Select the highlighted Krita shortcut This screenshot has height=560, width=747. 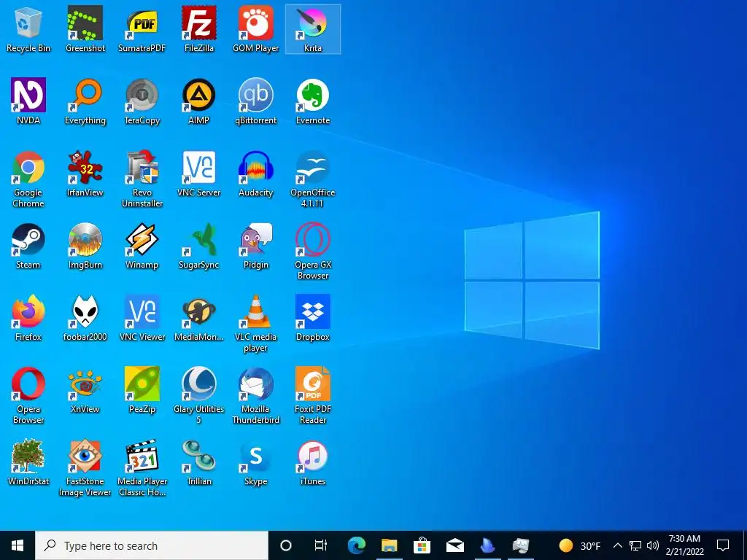coord(313,29)
